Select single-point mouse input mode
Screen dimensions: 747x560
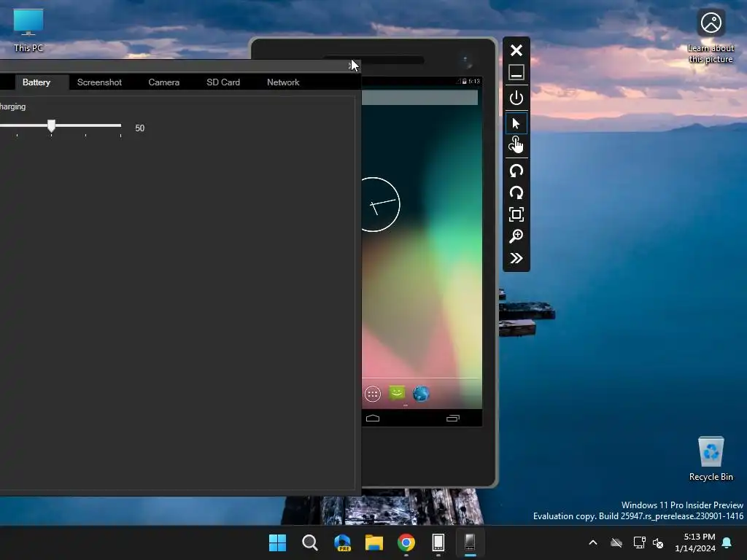(516, 124)
